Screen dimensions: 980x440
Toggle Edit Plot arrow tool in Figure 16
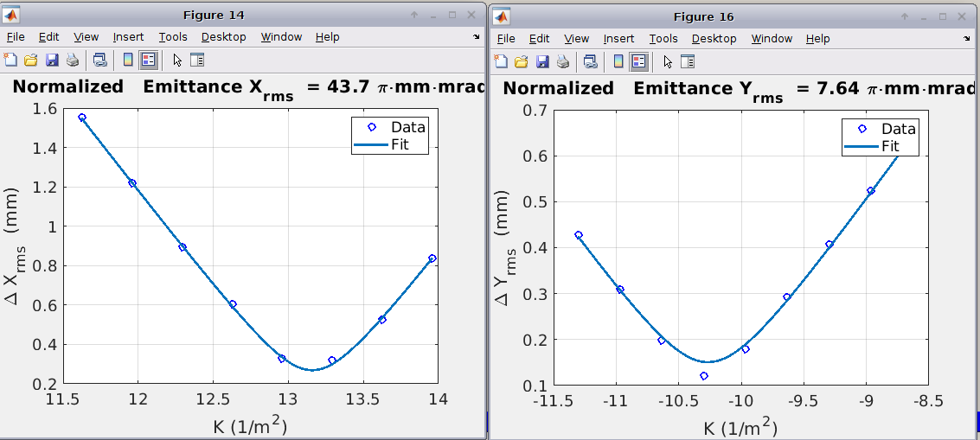668,61
